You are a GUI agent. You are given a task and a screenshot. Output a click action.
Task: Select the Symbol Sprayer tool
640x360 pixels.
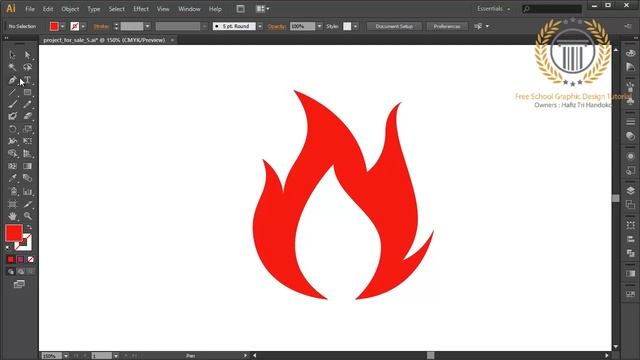click(12, 191)
